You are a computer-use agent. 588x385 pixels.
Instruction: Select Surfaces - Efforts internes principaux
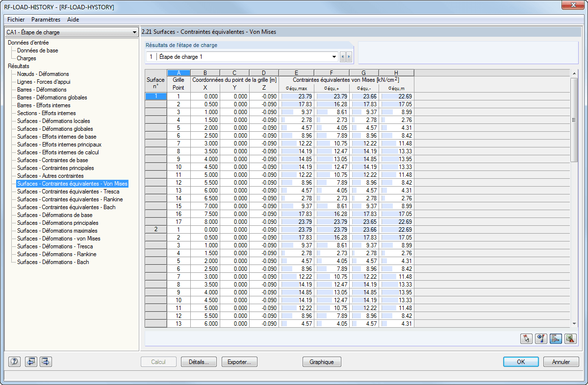click(59, 144)
